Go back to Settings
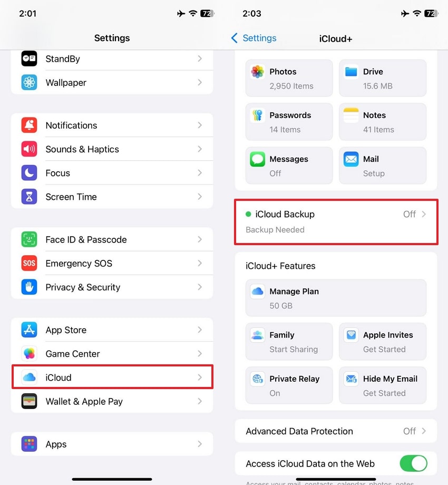The image size is (448, 485). (254, 38)
